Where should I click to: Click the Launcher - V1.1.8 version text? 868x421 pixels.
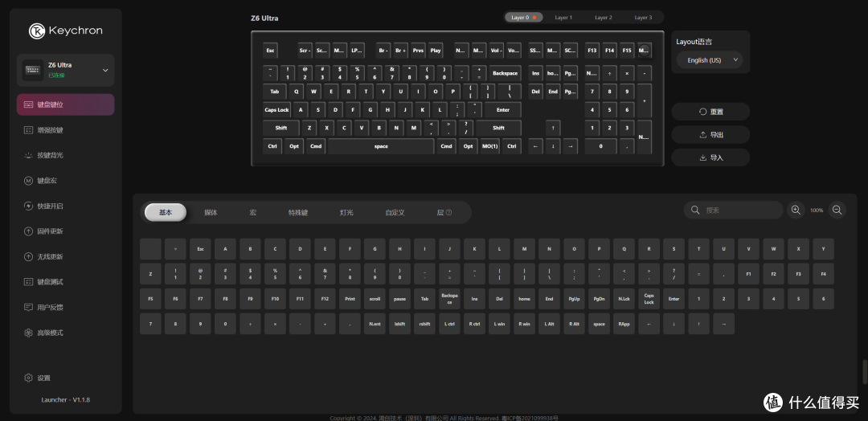65,399
